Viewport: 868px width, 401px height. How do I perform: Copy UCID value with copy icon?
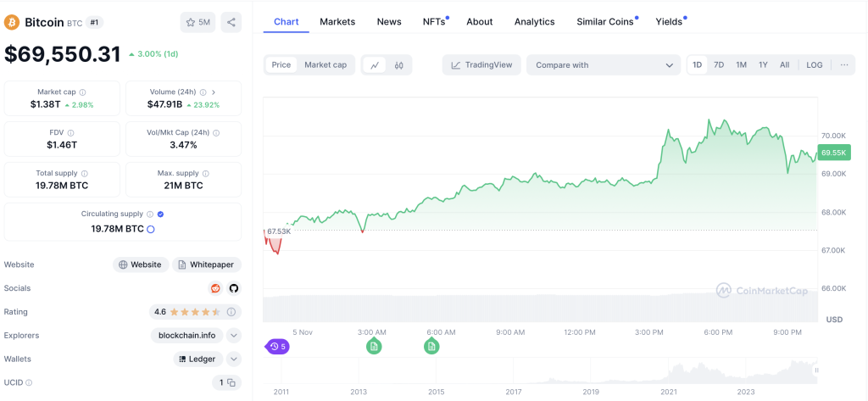pos(231,382)
